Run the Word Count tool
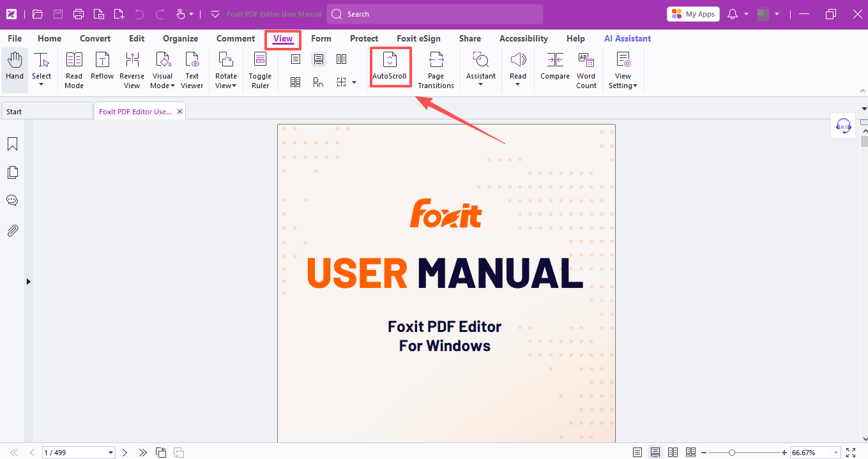 coord(586,70)
